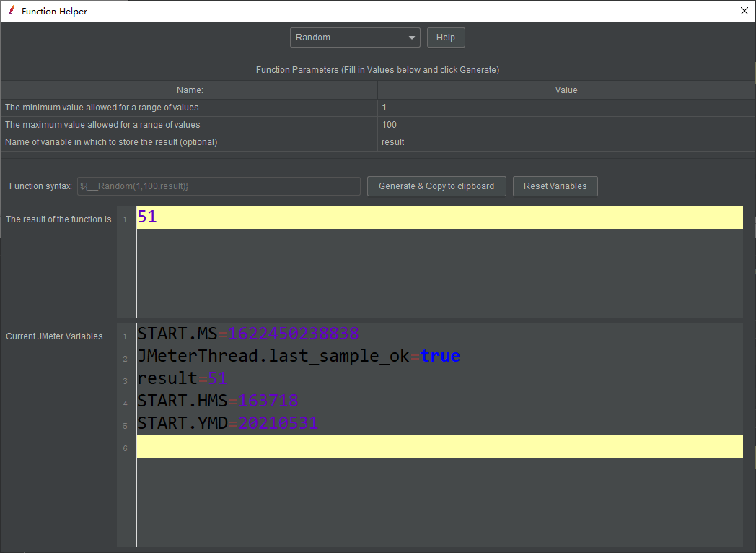This screenshot has height=553, width=756.
Task: Click the Value column header
Action: click(x=566, y=90)
